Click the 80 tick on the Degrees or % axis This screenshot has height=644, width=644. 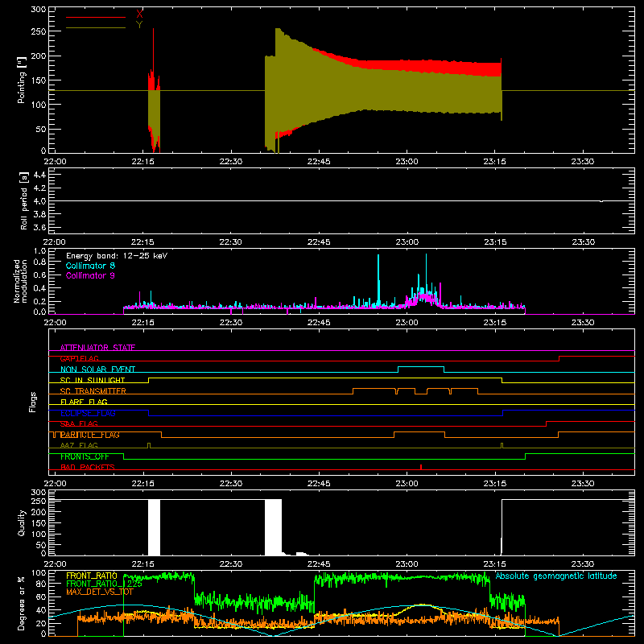41,584
